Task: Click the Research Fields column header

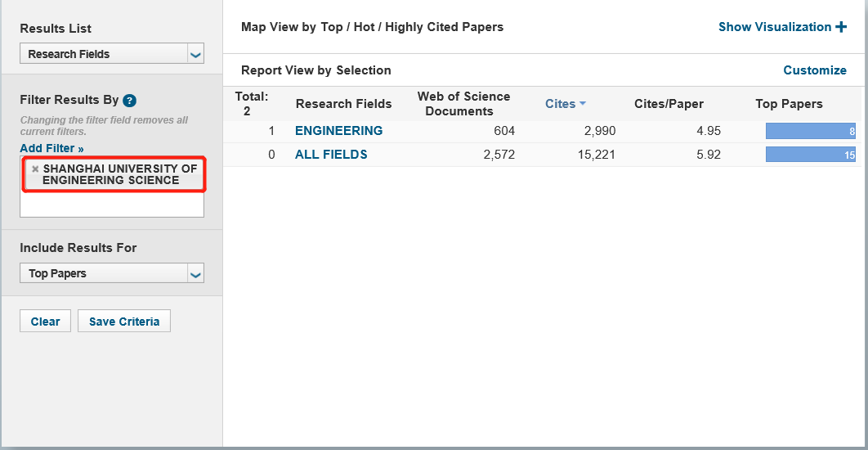Action: pyautogui.click(x=343, y=104)
